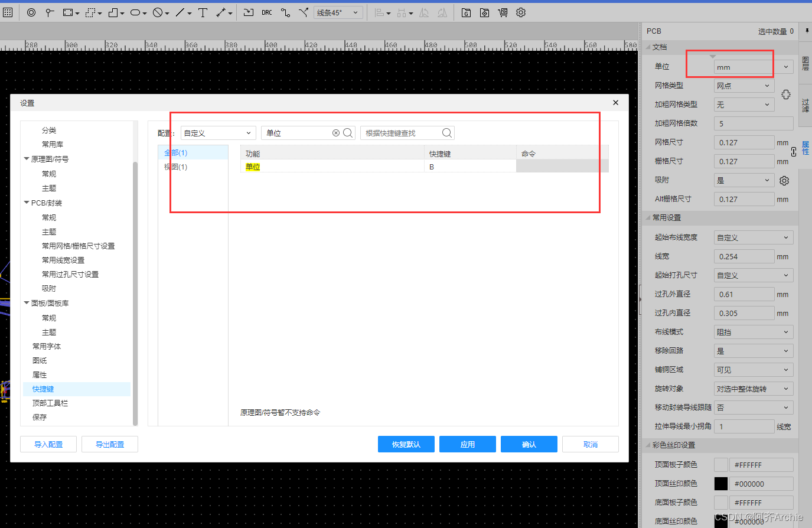Select the polygon outline shape tool

coord(113,12)
